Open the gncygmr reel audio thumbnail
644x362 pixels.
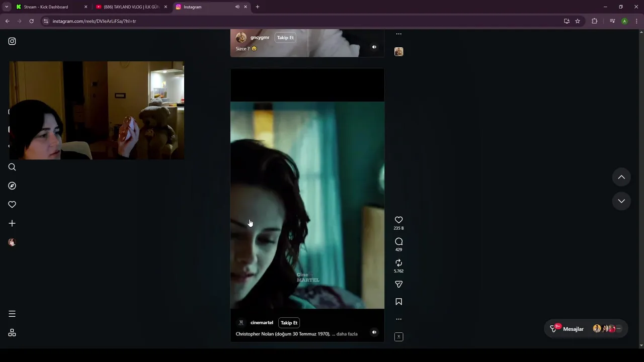pos(398,51)
